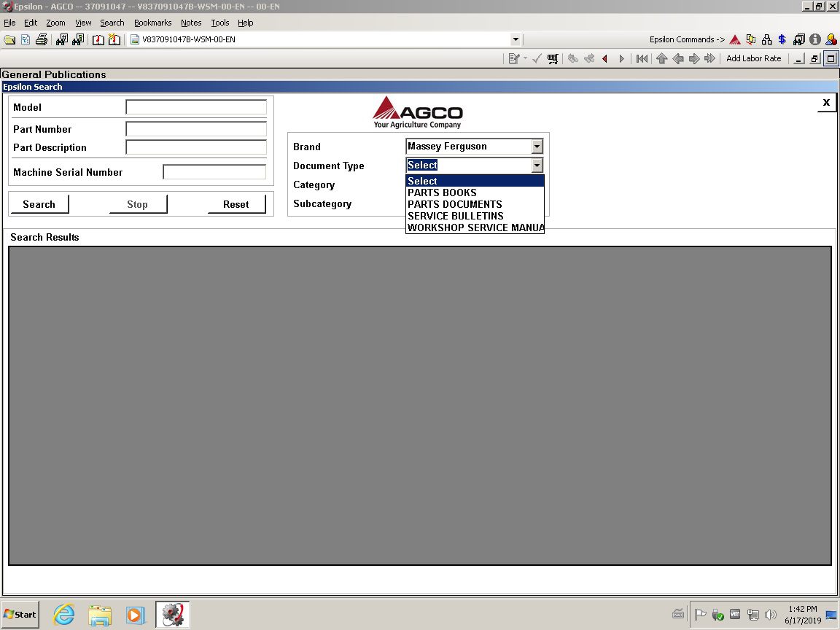Click into the Model input field
The height and width of the screenshot is (630, 840).
click(196, 107)
